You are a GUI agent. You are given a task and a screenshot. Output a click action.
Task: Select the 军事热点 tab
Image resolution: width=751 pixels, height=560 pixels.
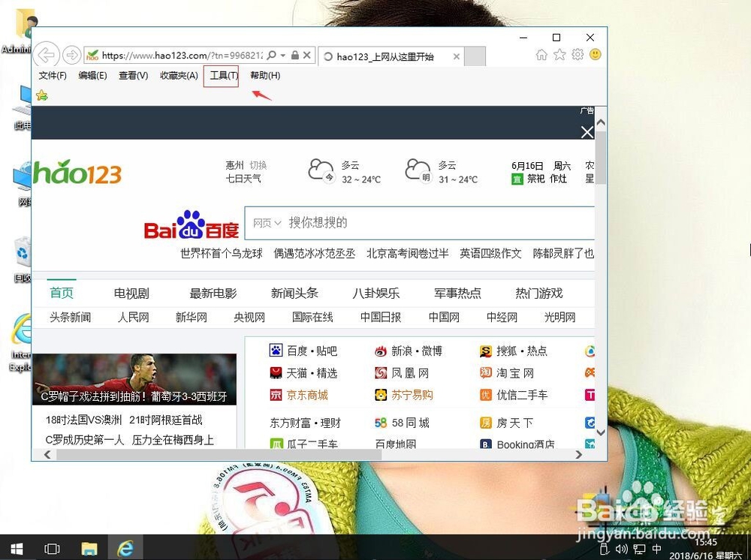coord(457,293)
